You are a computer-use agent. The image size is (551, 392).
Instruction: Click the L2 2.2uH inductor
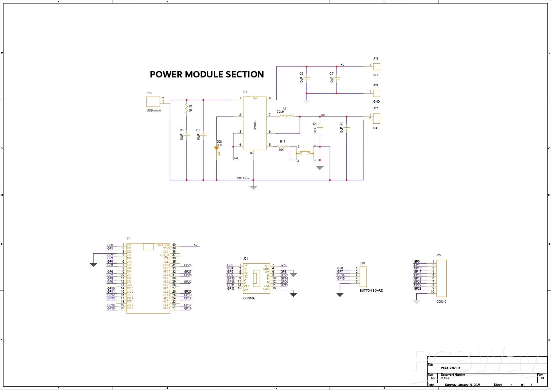click(286, 117)
